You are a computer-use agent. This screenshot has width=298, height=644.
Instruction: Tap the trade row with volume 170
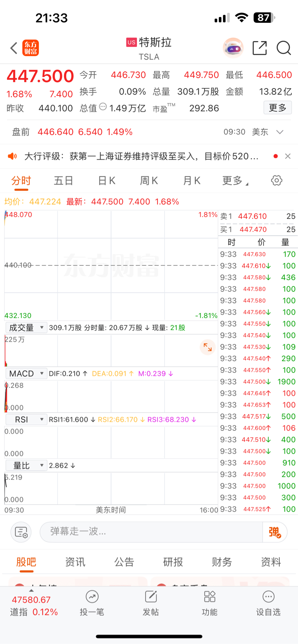[258, 254]
